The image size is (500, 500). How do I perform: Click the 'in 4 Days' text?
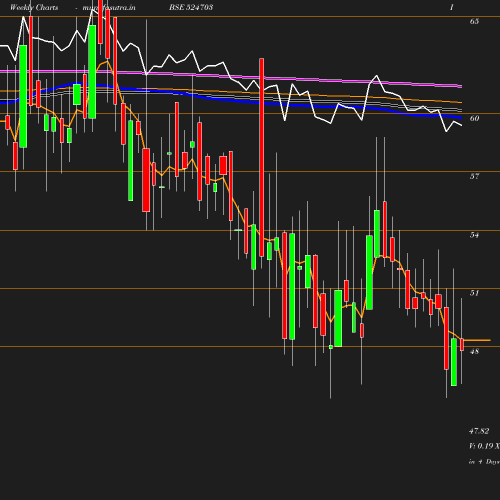point(484,462)
